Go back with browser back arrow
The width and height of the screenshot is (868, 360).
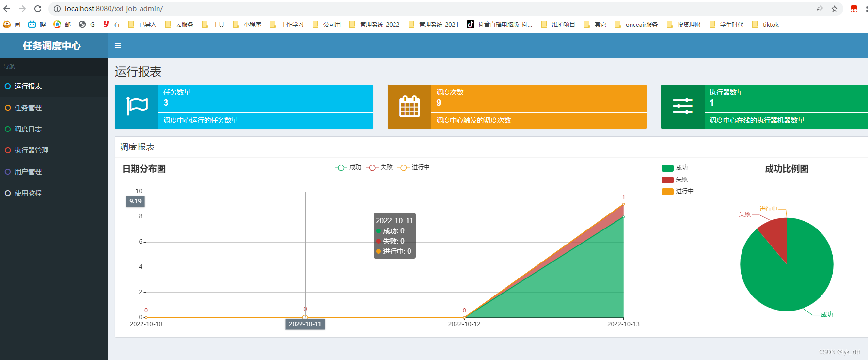click(7, 9)
